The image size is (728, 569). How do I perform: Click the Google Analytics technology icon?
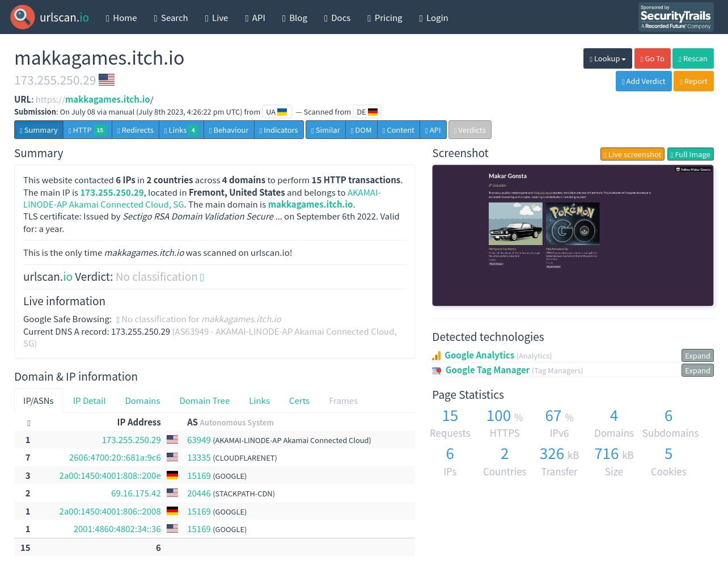click(437, 356)
